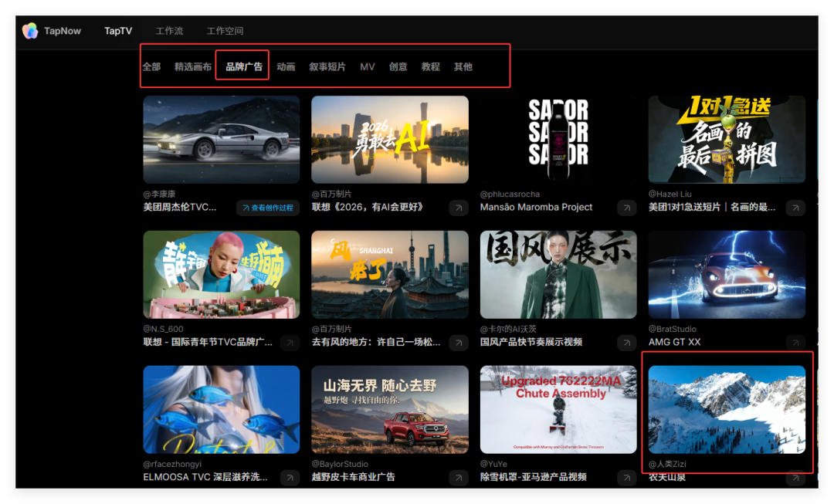
Task: Click share arrow on ELMOOSA TVC card
Action: pyautogui.click(x=290, y=478)
